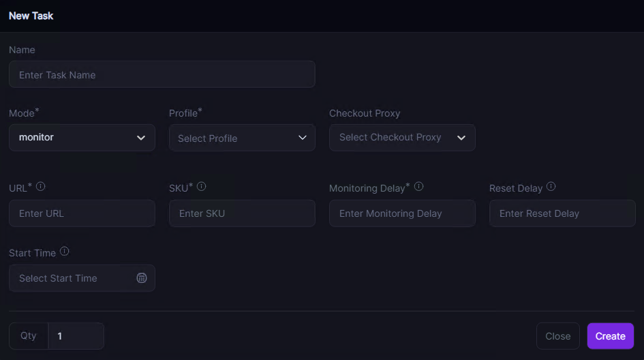Click the Monitoring Delay info icon
644x360 pixels.
pos(418,186)
